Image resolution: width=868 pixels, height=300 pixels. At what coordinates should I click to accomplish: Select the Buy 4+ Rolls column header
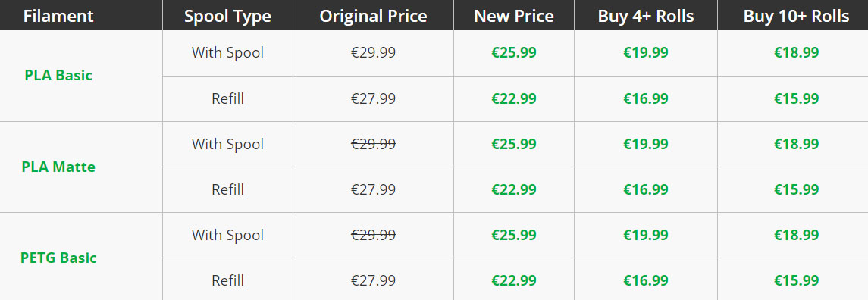(645, 16)
